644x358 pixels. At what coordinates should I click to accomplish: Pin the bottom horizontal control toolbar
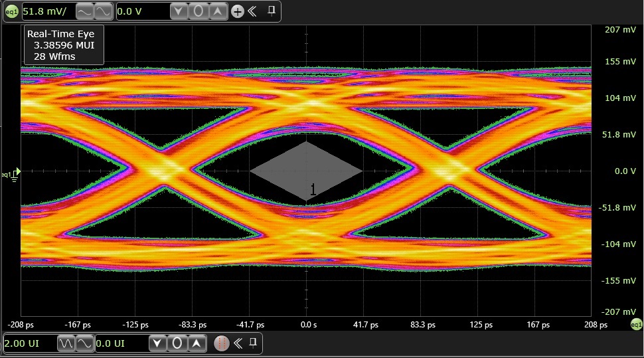click(253, 343)
